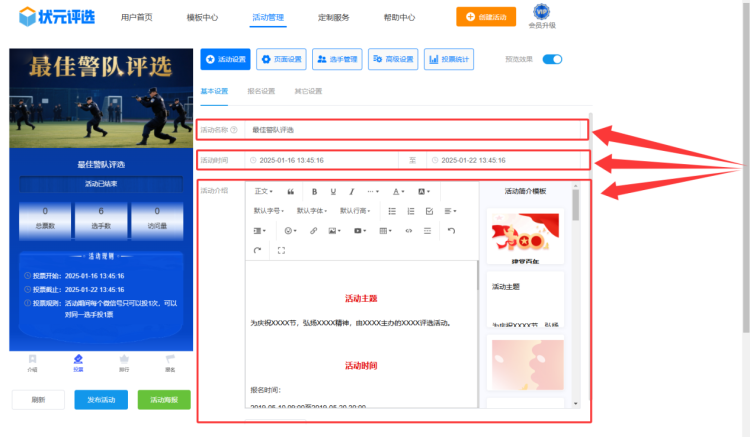Image resolution: width=750 pixels, height=437 pixels.
Task: Open the 默认行高 line height dropdown
Action: (x=356, y=211)
